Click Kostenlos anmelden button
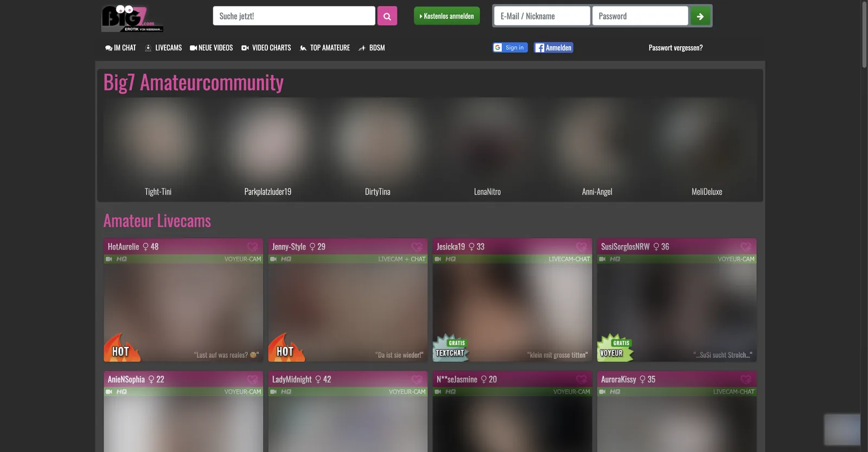 (x=446, y=16)
